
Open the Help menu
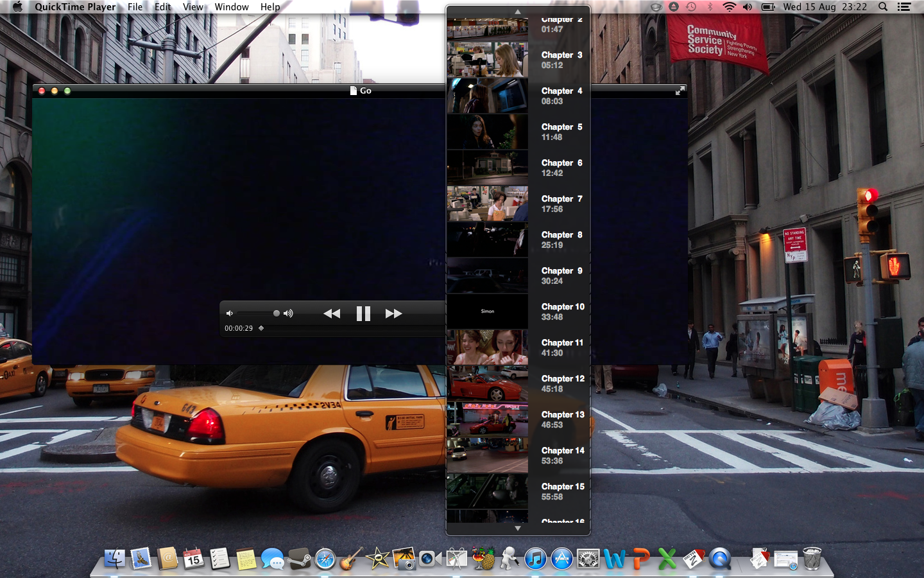(x=270, y=6)
